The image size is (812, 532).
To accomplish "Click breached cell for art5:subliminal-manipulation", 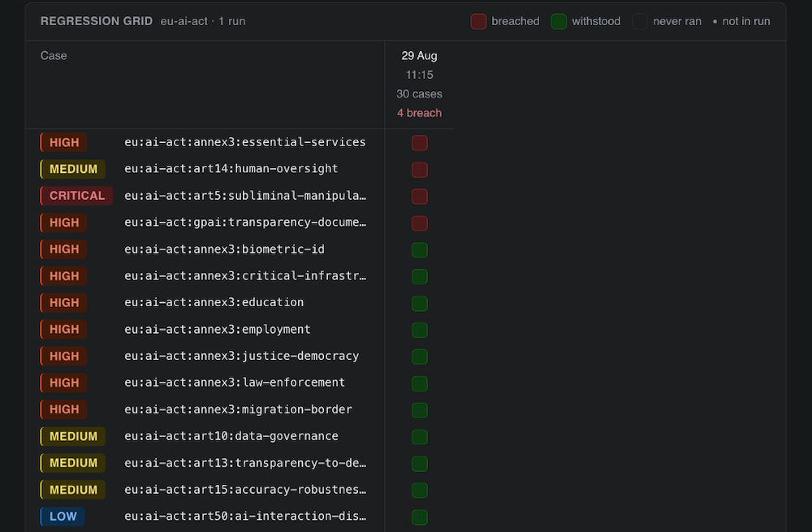I will click(420, 197).
